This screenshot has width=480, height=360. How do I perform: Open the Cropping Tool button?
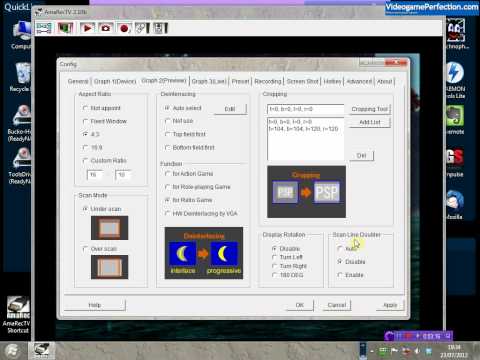tap(370, 109)
